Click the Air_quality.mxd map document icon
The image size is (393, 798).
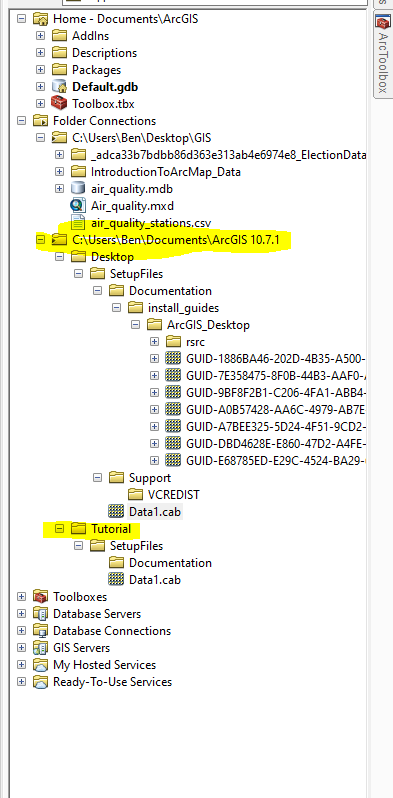click(78, 206)
